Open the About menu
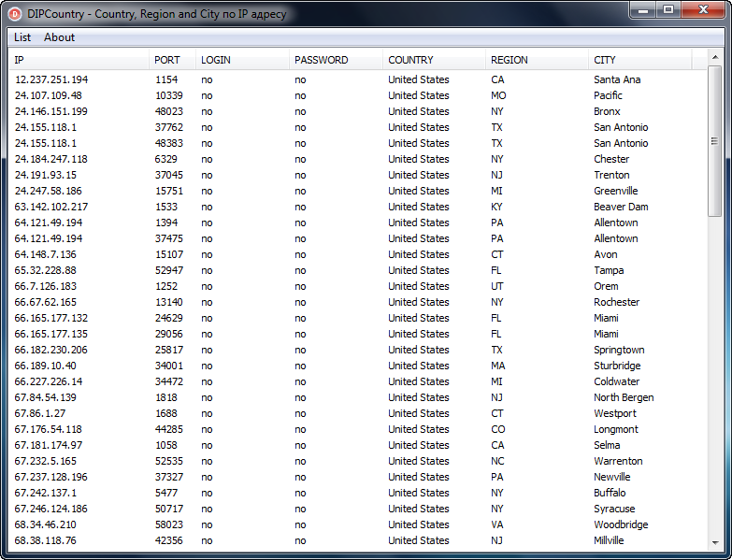The width and height of the screenshot is (732, 560). (59, 37)
